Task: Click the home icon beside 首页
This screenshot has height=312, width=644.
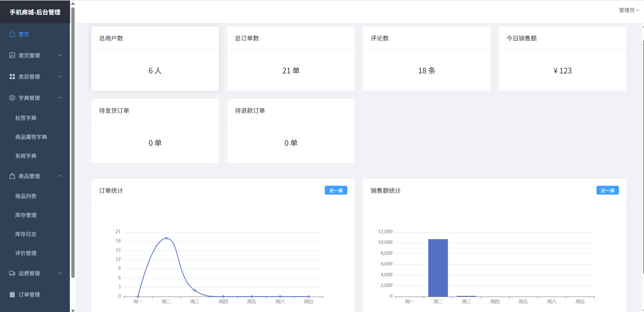Action: tap(12, 34)
